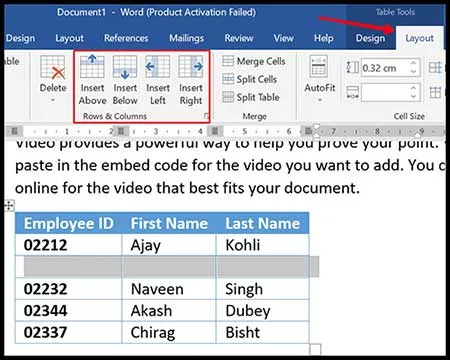Open the leftmost Design tab
The image size is (450, 360).
20,38
